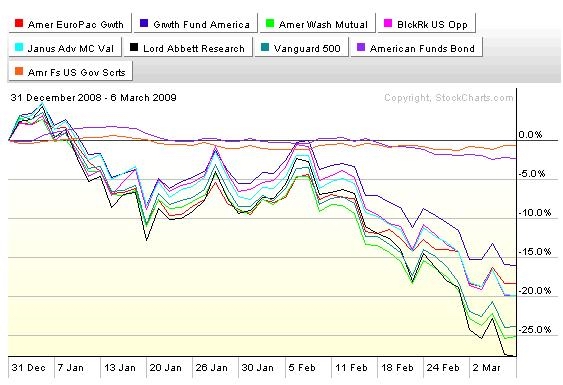Click the 7 Jan date axis label
The image size is (563, 385).
70,368
